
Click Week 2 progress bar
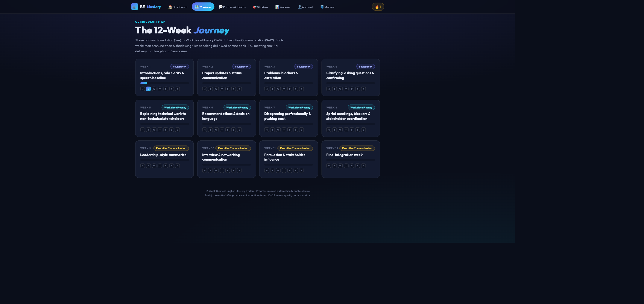[226, 83]
